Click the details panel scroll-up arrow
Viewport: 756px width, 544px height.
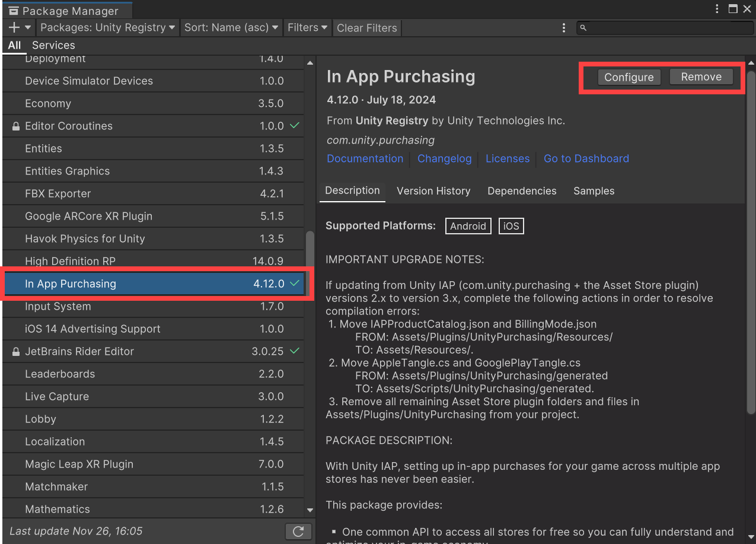[x=751, y=63]
